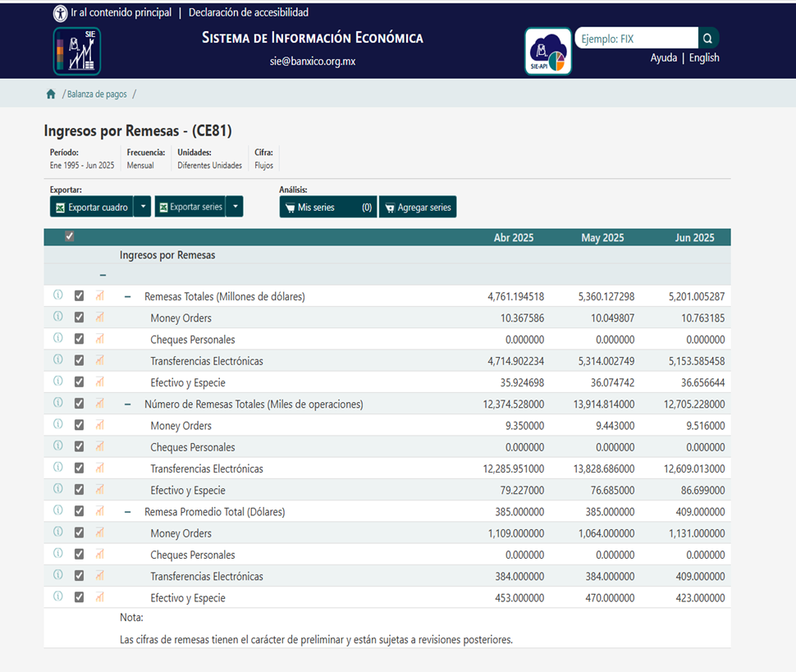Open info icon for Remesas Totales row

(58, 295)
